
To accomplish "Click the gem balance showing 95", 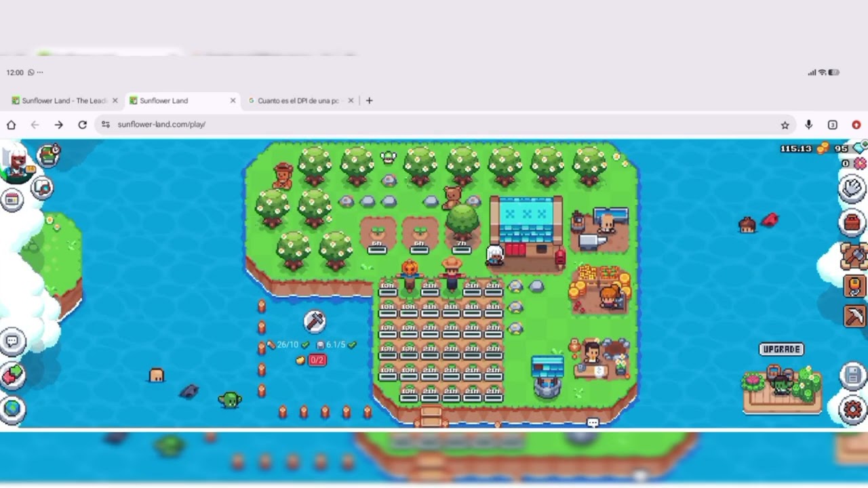I will [x=850, y=148].
